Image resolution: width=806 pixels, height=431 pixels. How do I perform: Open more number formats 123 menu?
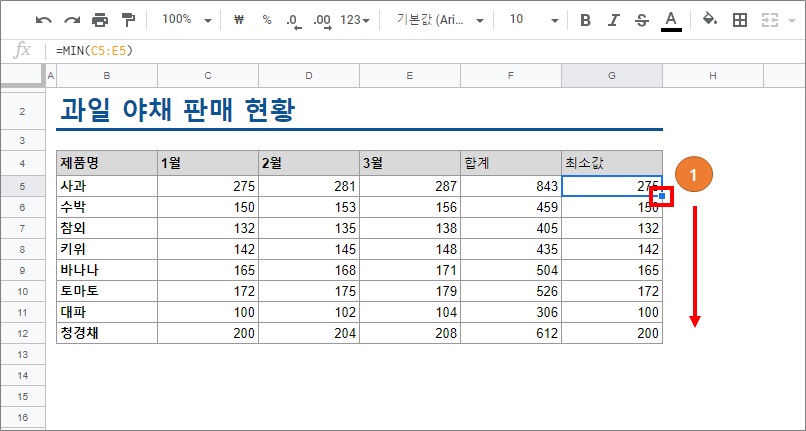pos(355,20)
